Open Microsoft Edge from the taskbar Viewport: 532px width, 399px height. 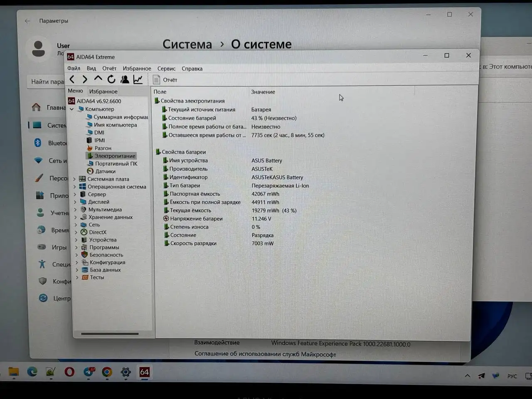[x=32, y=372]
